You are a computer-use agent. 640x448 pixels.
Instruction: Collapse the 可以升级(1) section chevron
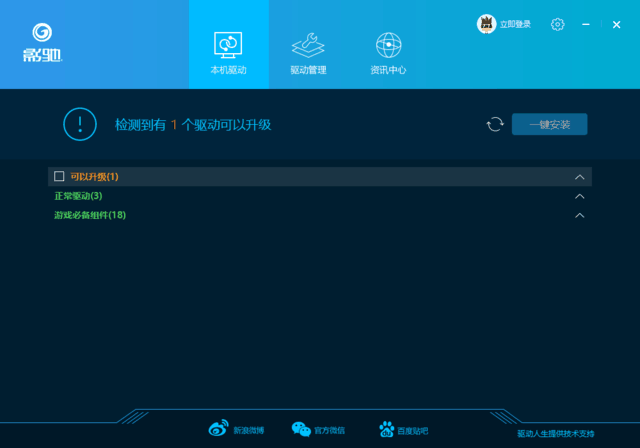pos(580,177)
